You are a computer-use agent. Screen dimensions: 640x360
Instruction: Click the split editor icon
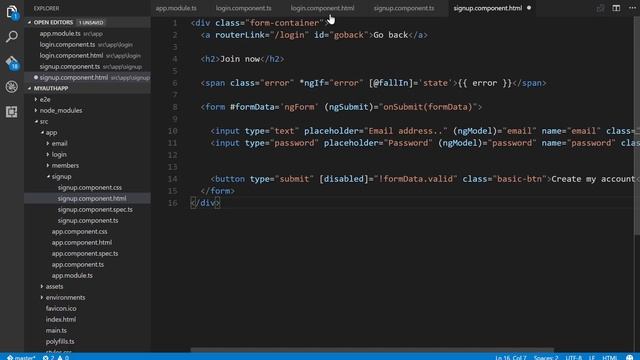(x=616, y=8)
